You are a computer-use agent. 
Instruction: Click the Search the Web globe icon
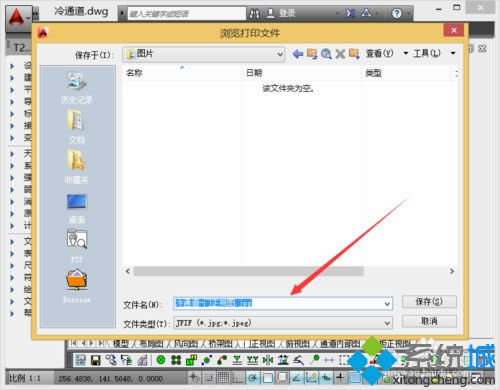point(326,53)
